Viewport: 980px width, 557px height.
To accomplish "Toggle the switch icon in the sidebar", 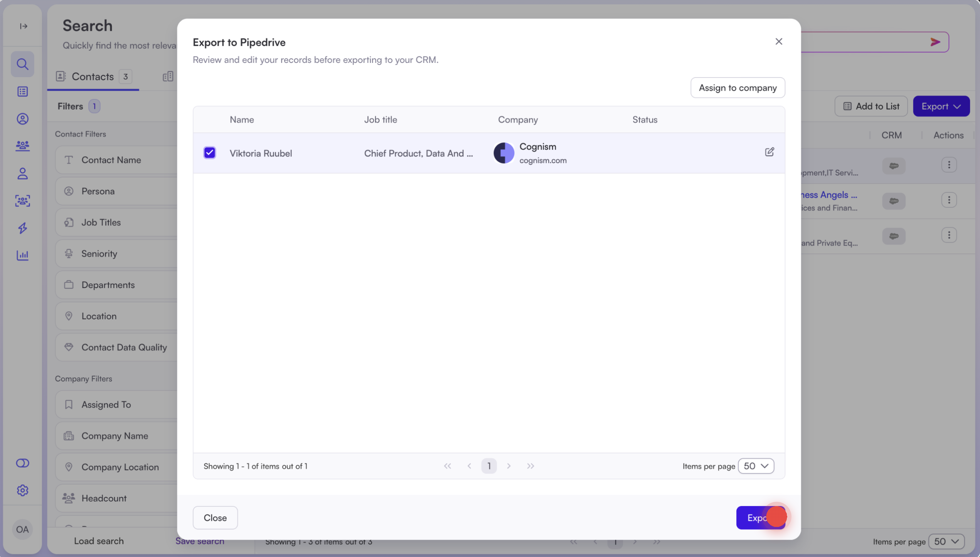I will 22,463.
